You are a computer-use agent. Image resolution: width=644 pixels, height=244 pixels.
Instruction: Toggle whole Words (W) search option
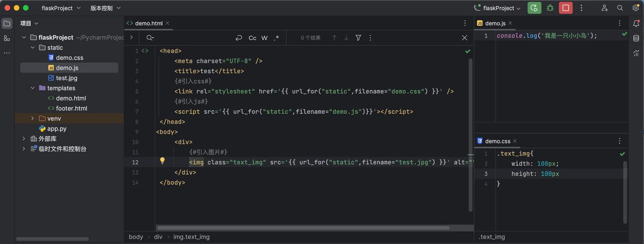264,38
